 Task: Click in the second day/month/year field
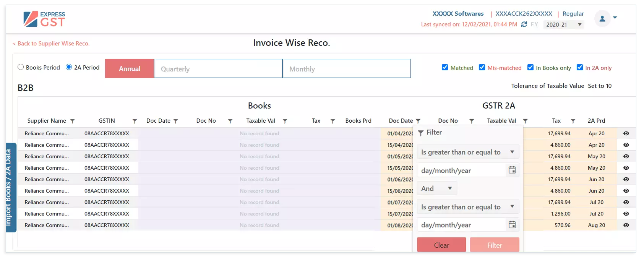(x=461, y=225)
